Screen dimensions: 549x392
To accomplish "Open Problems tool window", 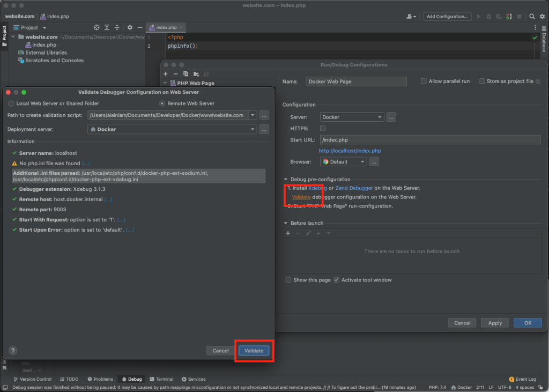I will pyautogui.click(x=100, y=379).
